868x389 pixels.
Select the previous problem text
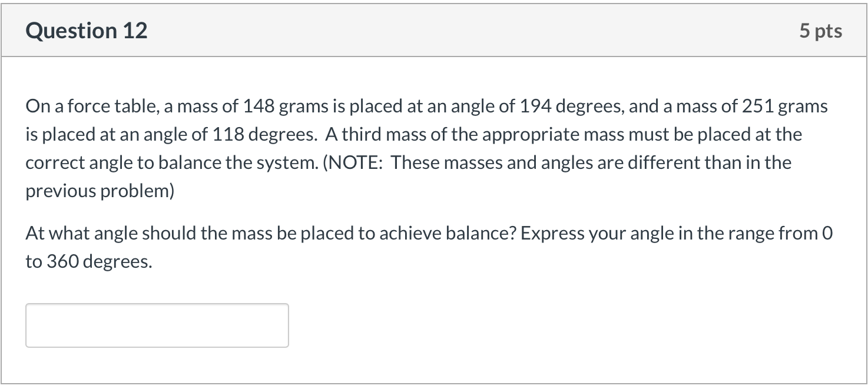coord(100,190)
